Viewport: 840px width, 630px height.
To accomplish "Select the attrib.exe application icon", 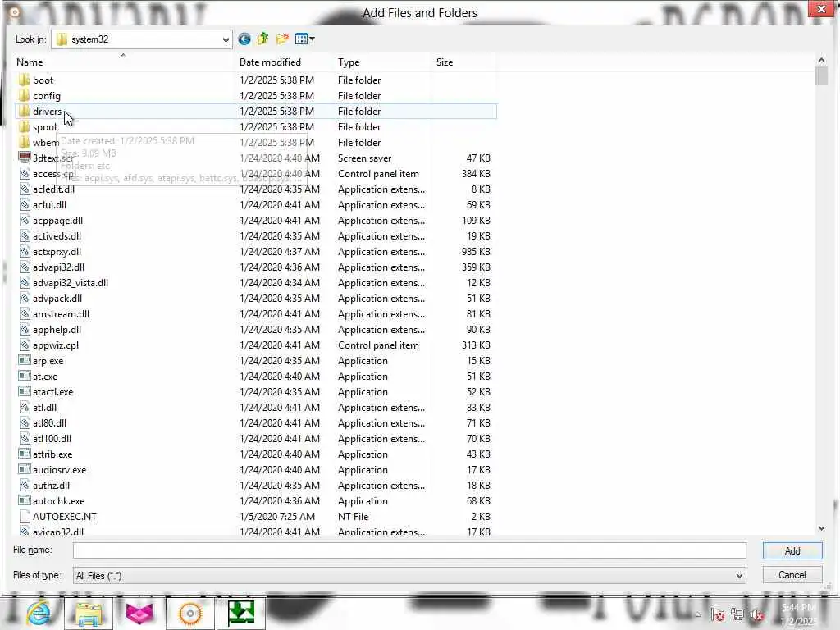I will [24, 454].
